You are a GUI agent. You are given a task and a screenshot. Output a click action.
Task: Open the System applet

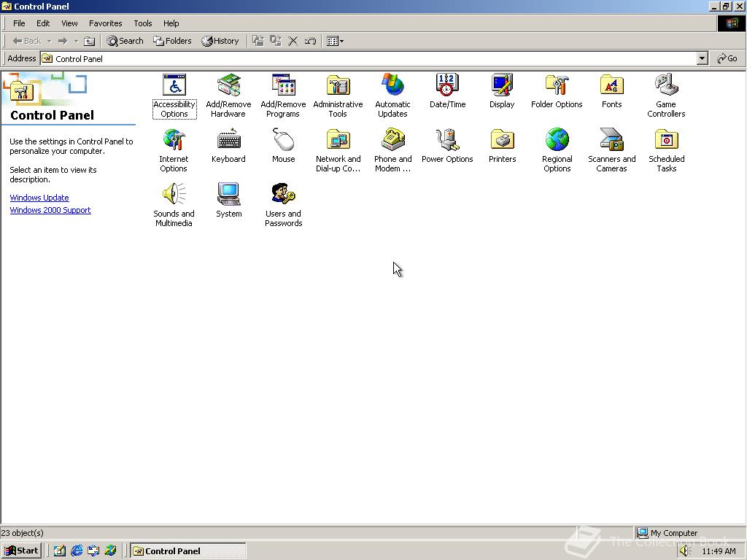(228, 201)
